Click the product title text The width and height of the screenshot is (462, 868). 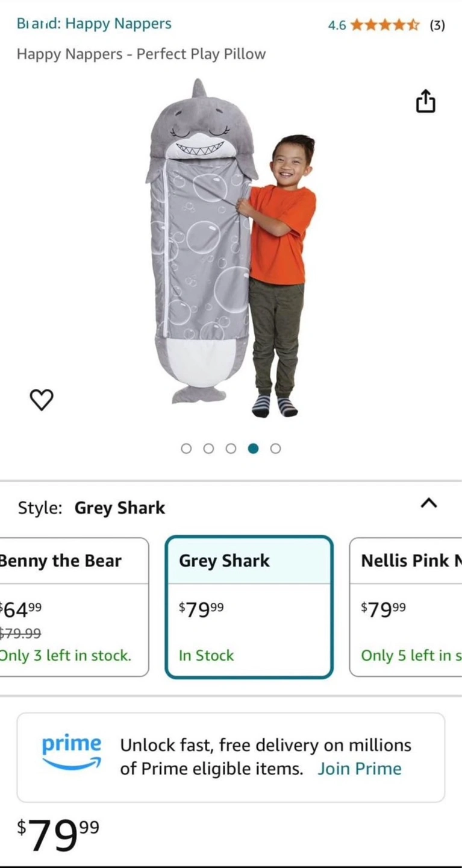141,54
